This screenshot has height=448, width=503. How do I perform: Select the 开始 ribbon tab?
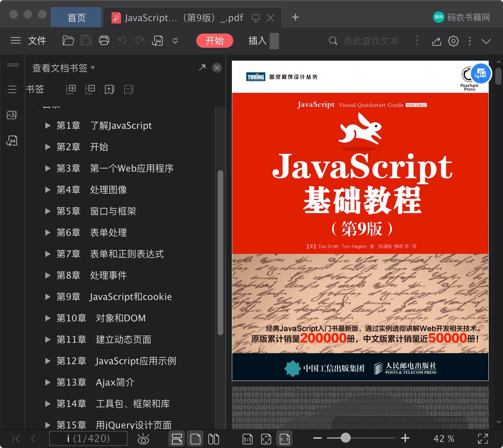(215, 41)
